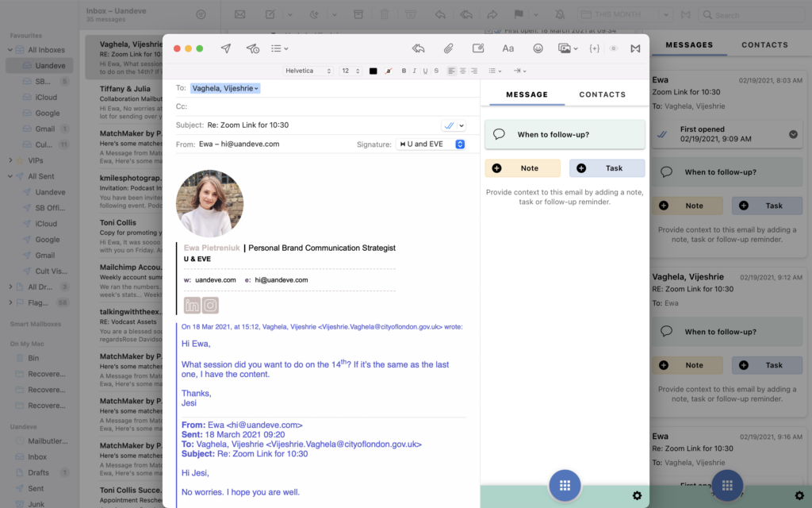Image resolution: width=812 pixels, height=508 pixels.
Task: Toggle italic formatting
Action: click(414, 71)
